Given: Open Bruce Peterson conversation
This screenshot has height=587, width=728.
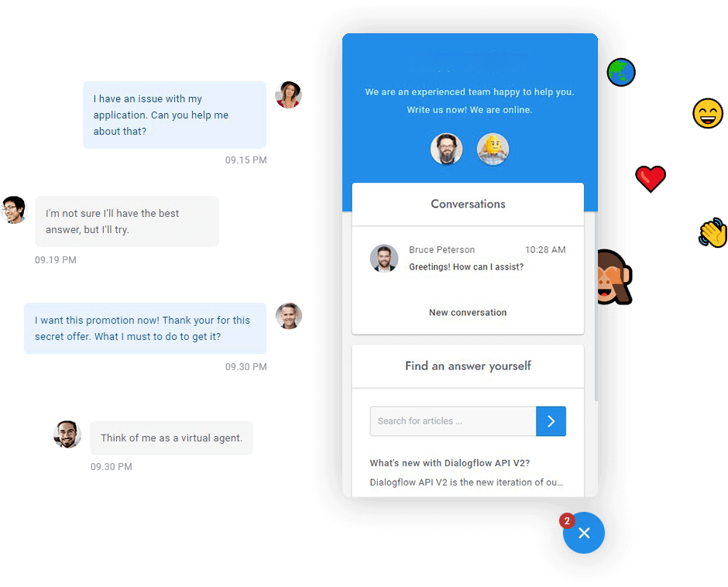Looking at the screenshot, I should 468,258.
